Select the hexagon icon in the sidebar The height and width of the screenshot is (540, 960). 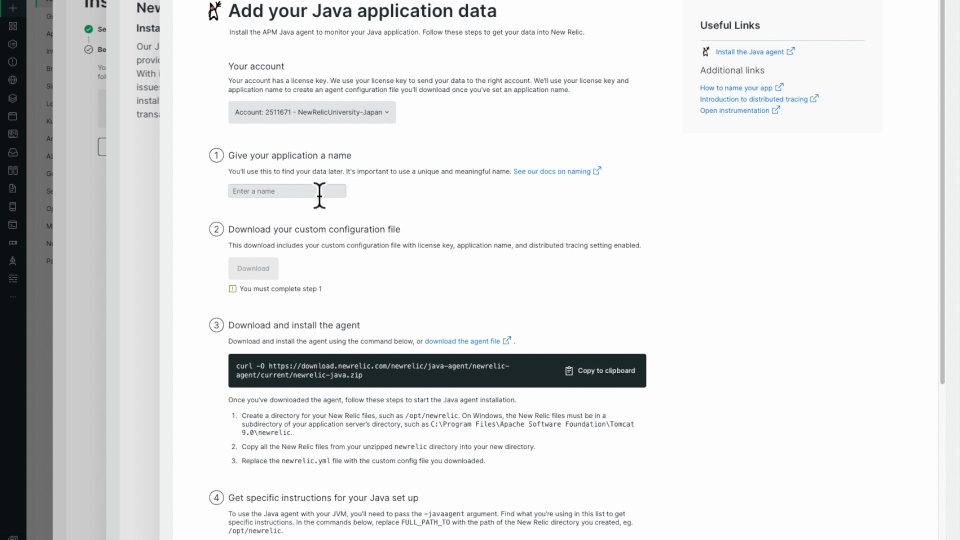13,44
